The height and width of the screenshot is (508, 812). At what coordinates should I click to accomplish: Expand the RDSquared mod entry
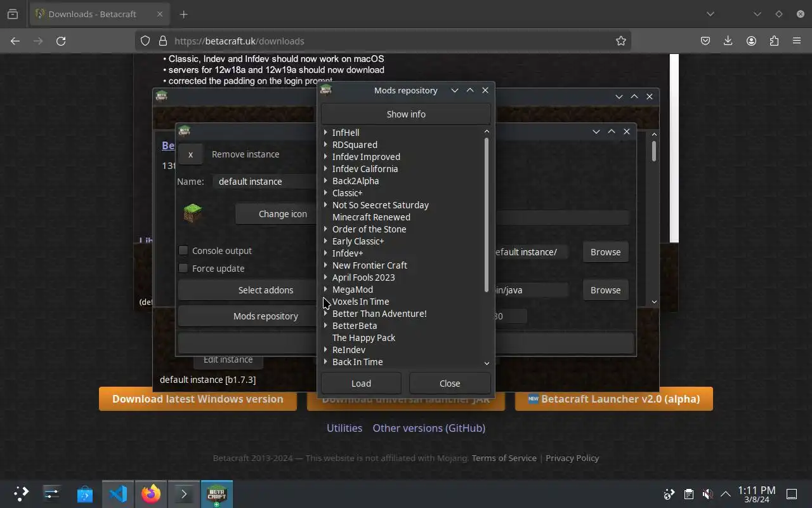325,145
